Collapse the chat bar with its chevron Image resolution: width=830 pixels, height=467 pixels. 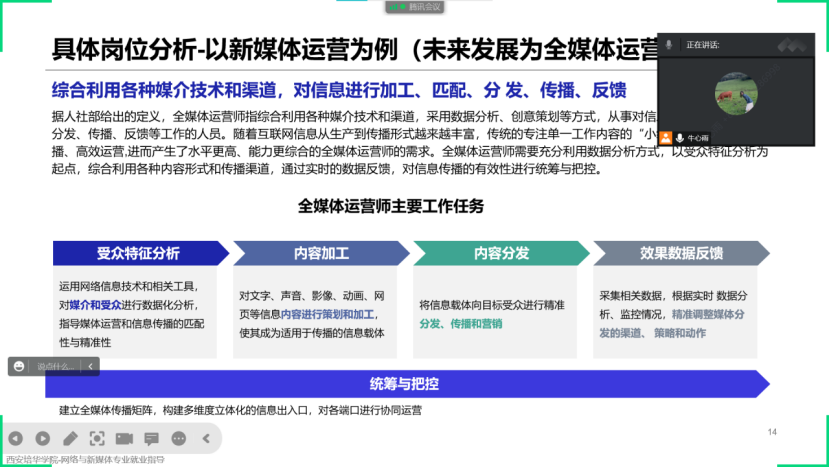tap(91, 367)
